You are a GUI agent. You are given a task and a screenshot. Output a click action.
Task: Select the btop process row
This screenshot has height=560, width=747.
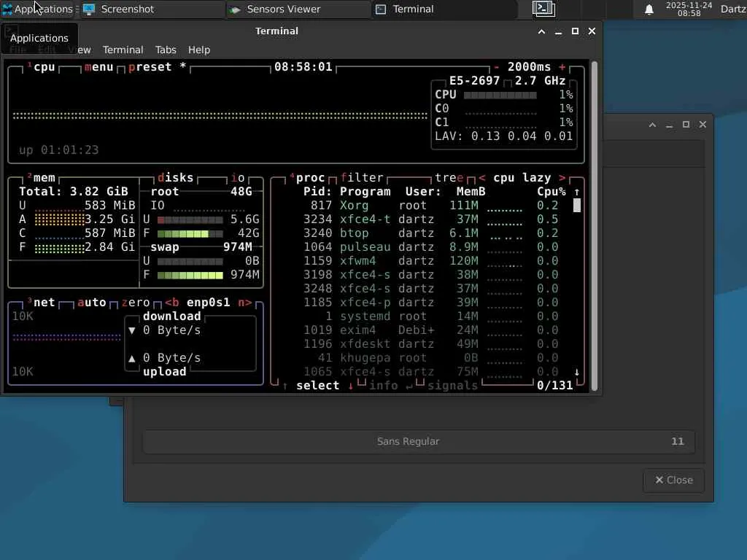(427, 233)
